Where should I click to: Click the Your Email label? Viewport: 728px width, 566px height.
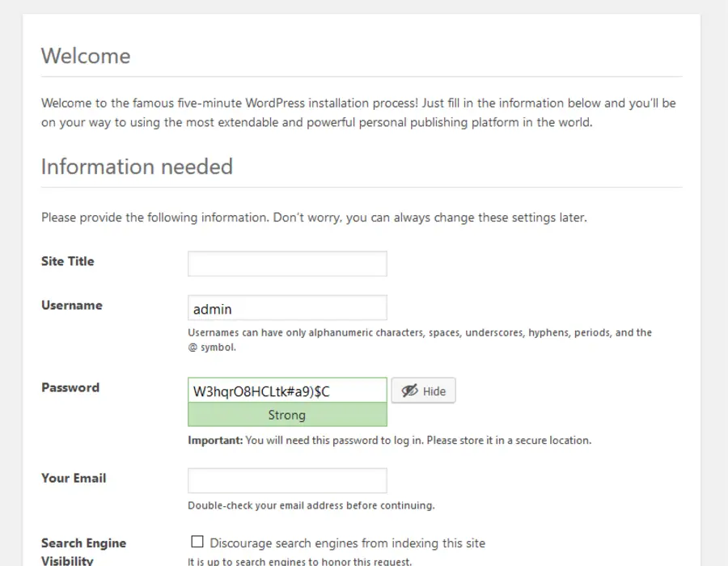(74, 479)
